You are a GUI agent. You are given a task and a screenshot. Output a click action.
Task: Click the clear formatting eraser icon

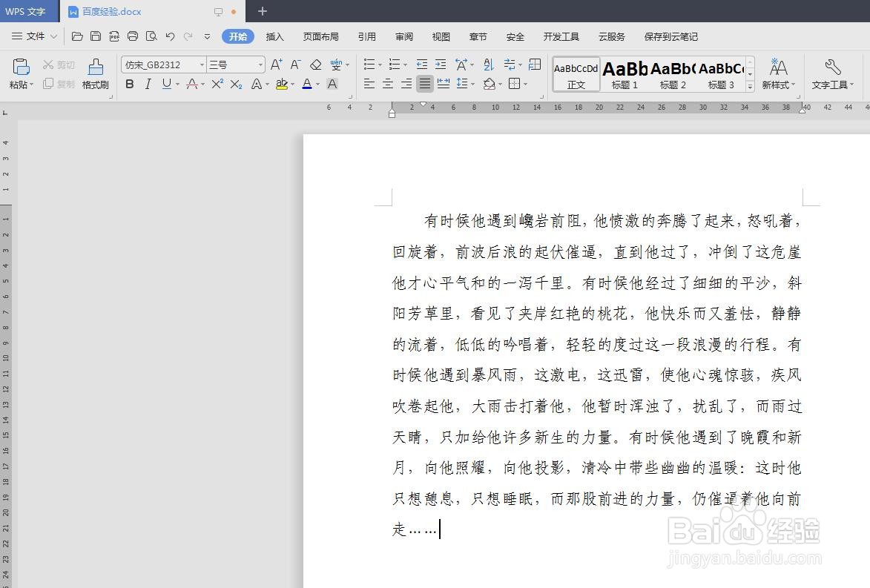click(x=315, y=64)
